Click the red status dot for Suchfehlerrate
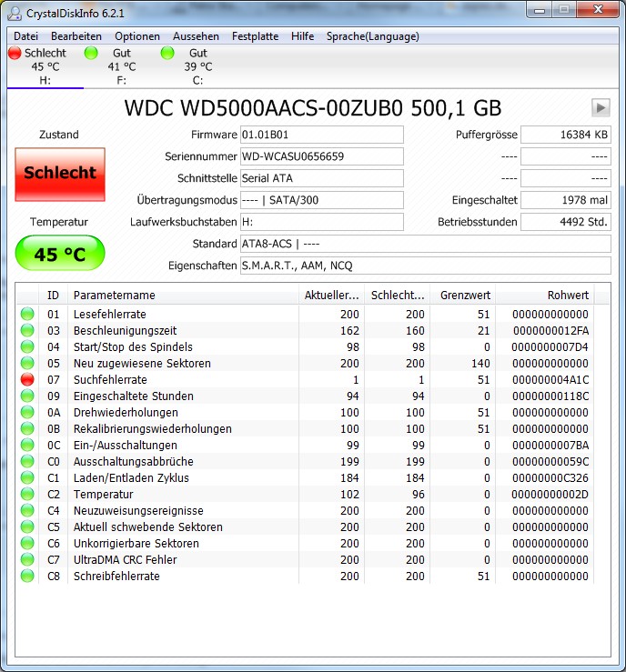This screenshot has width=626, height=672. (x=27, y=379)
